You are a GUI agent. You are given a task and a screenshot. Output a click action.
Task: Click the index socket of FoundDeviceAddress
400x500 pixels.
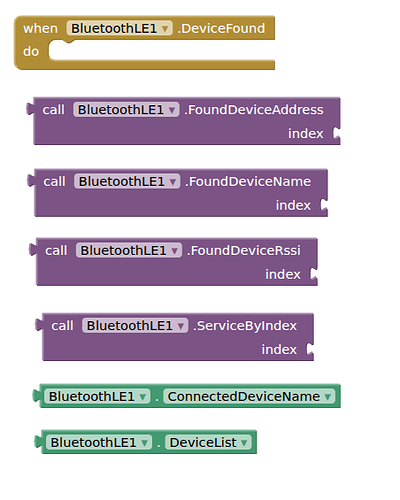(337, 133)
